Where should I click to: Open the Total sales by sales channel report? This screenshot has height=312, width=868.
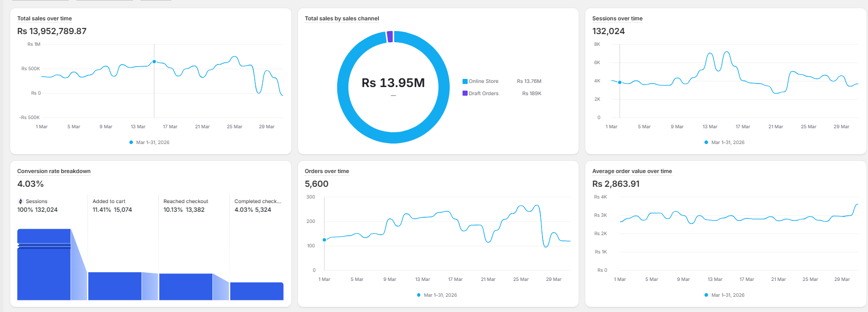pos(342,18)
